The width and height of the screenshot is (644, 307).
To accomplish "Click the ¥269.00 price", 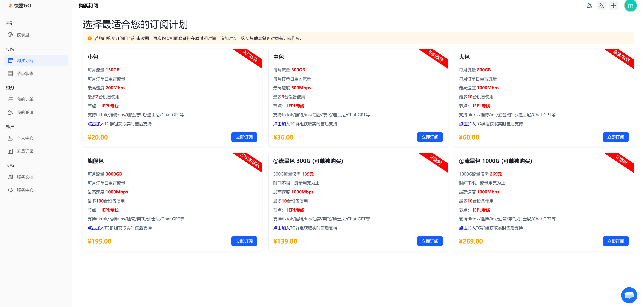I will pos(471,241).
